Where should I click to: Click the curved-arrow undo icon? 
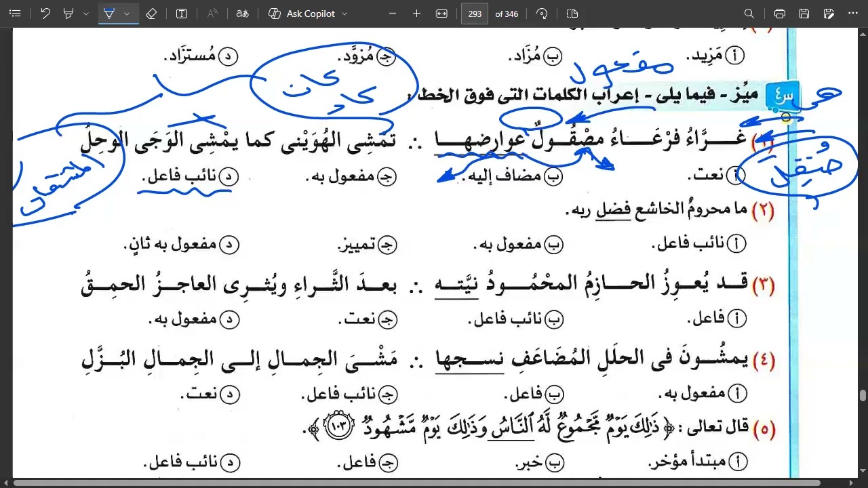pos(45,14)
